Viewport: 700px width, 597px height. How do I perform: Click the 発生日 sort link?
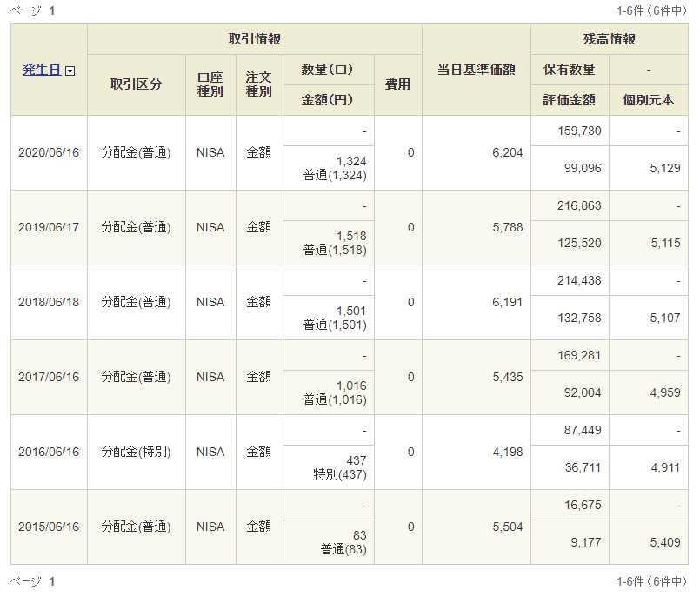42,70
